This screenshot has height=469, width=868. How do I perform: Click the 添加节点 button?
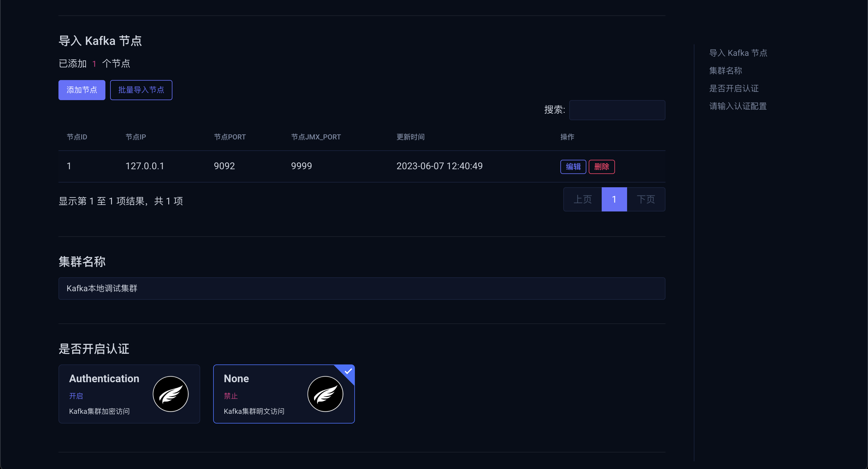(x=81, y=90)
